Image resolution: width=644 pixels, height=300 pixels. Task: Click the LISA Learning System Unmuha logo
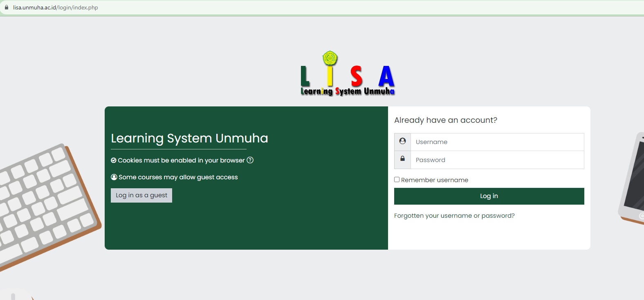[x=348, y=74]
